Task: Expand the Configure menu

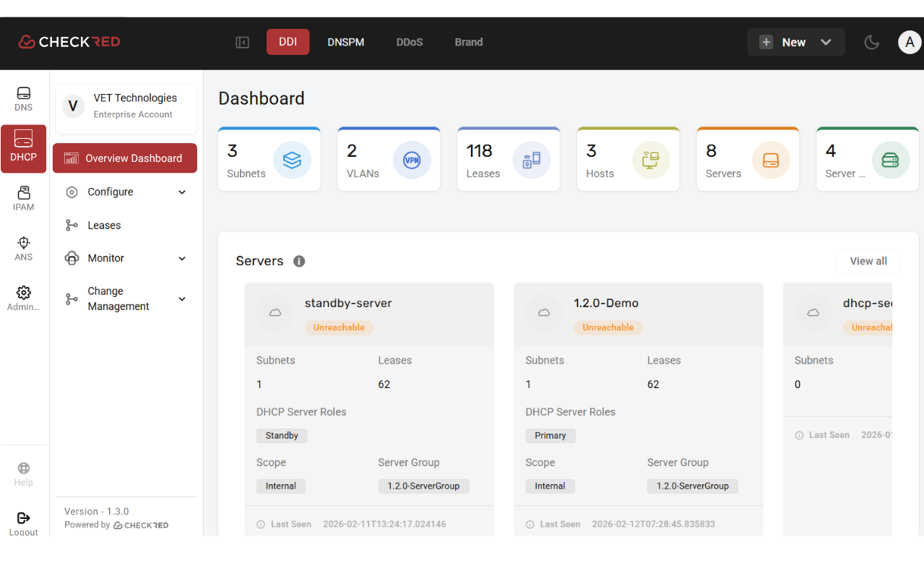Action: (181, 192)
